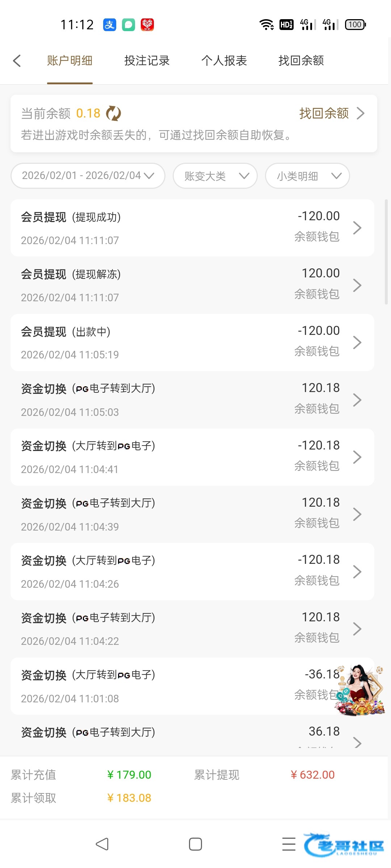Expand the 小类明细 filter dropdown
This screenshot has width=391, height=868.
pos(307,176)
